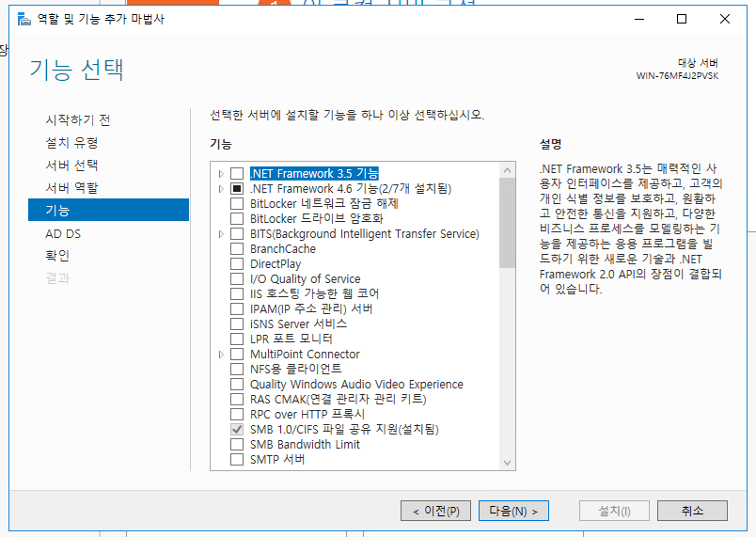
Task: Select Quality Windows Audio Video Experience label
Action: click(356, 385)
